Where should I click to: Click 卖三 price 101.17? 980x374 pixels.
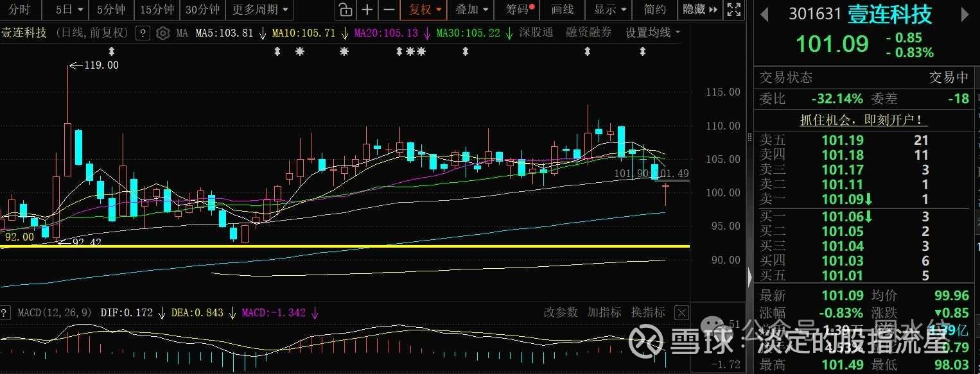coord(843,170)
